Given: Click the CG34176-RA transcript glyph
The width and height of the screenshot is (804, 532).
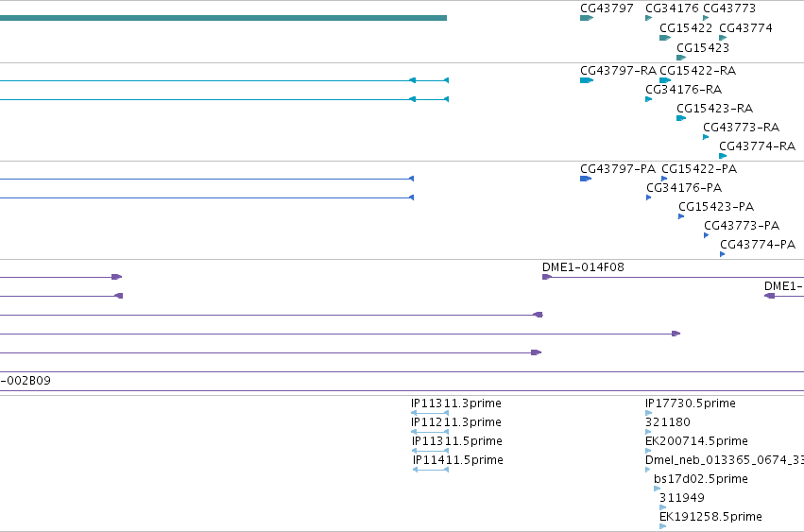Looking at the screenshot, I should click(649, 99).
